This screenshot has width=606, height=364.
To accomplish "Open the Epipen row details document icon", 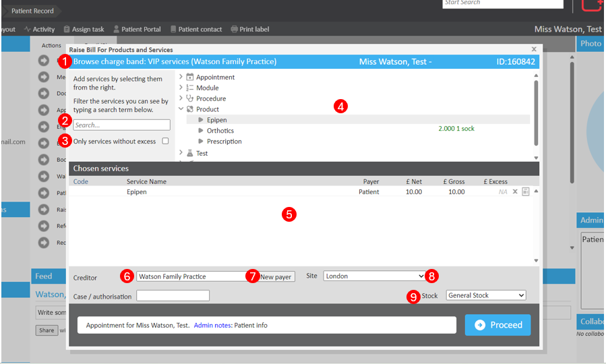I will pyautogui.click(x=526, y=192).
